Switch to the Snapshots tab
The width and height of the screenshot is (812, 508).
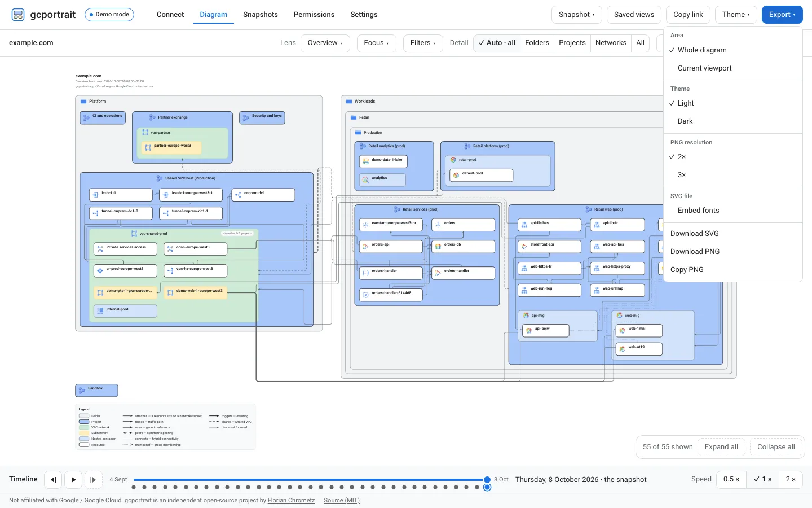[x=261, y=15]
